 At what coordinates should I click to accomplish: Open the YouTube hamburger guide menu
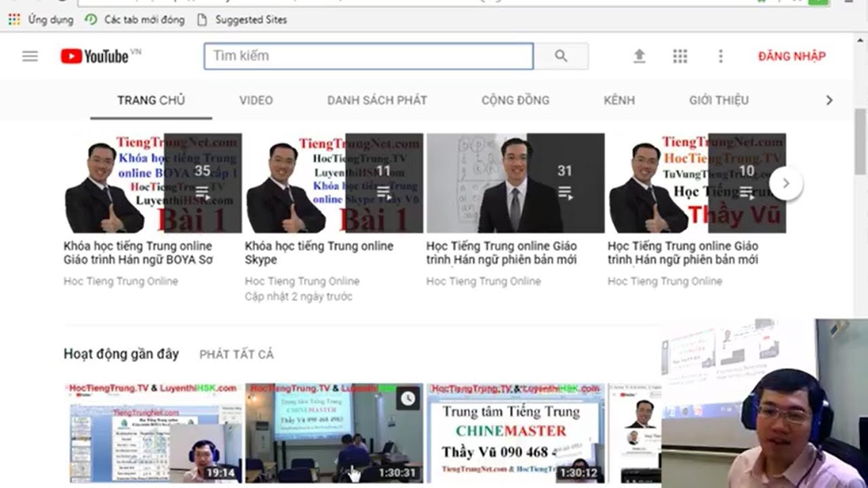[x=30, y=56]
